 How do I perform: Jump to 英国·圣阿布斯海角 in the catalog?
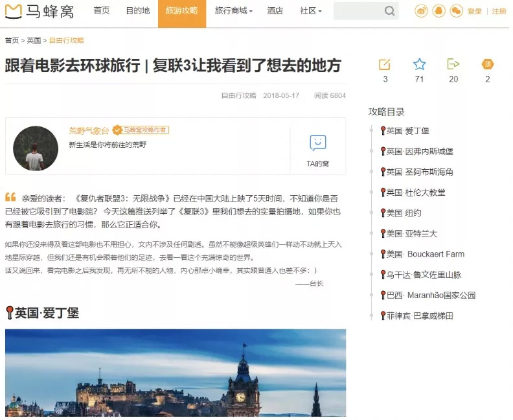(x=417, y=172)
